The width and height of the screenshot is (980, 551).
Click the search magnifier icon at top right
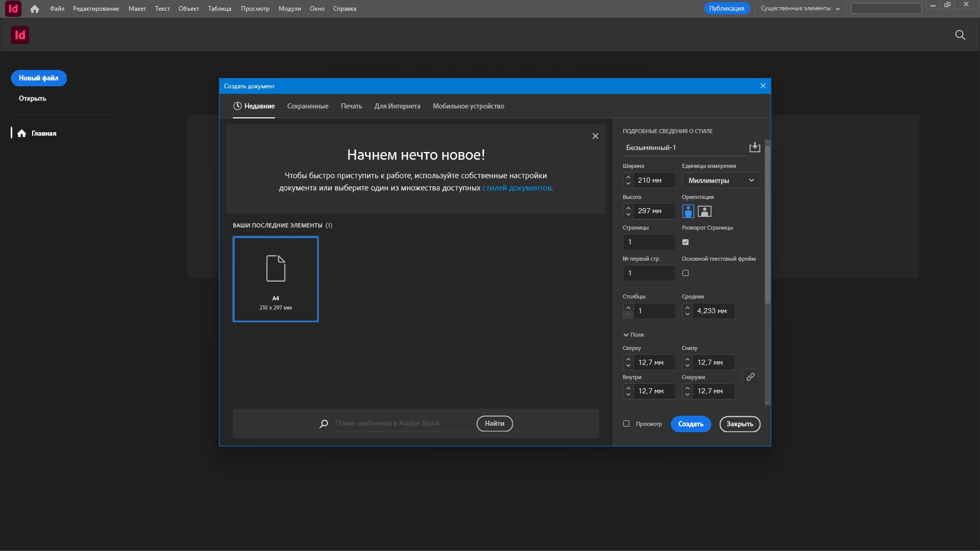(960, 35)
